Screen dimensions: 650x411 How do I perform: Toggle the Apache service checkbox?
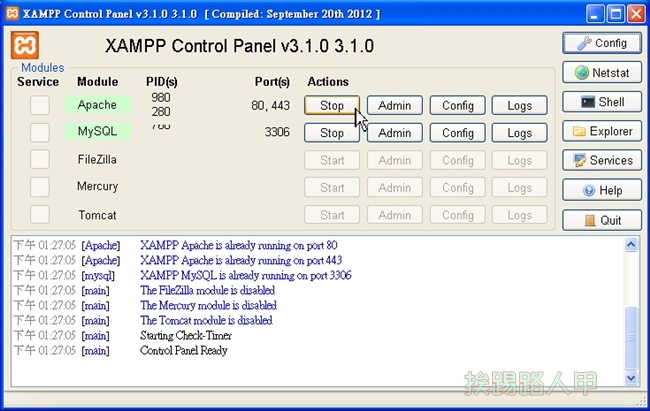pos(40,105)
